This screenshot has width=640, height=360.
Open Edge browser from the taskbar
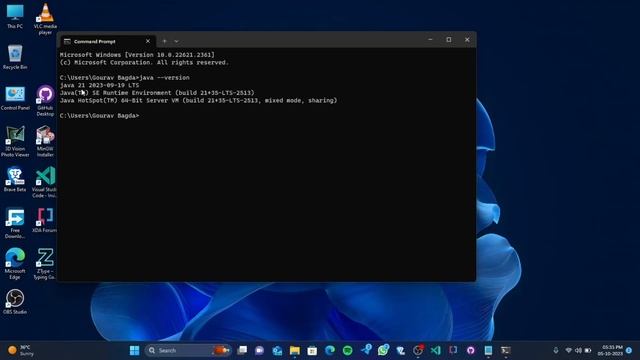330,350
